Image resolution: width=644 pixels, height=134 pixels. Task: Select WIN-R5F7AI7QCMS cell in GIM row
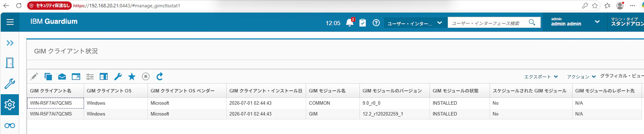(55, 114)
